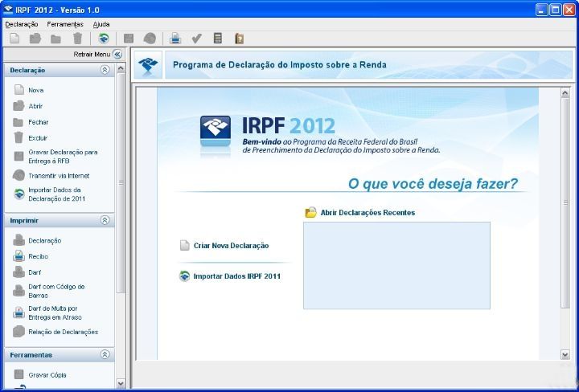Screen dimensions: 579x392
Task: Collapse the Declaração sidebar section
Action: pyautogui.click(x=105, y=70)
